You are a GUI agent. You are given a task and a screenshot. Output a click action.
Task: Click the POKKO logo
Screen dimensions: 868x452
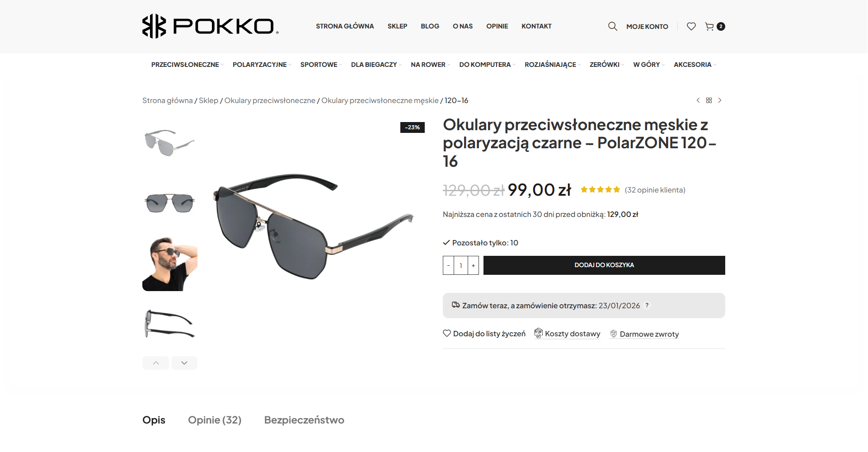210,26
